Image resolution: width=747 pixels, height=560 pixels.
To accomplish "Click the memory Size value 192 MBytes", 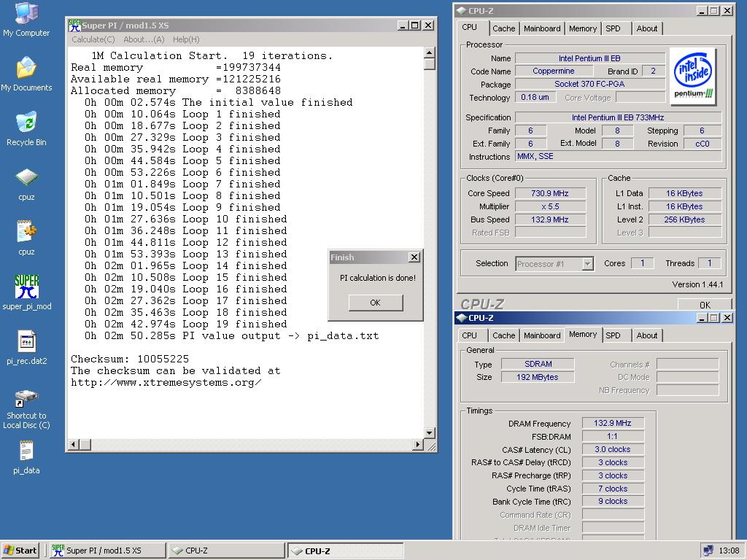I will [538, 377].
